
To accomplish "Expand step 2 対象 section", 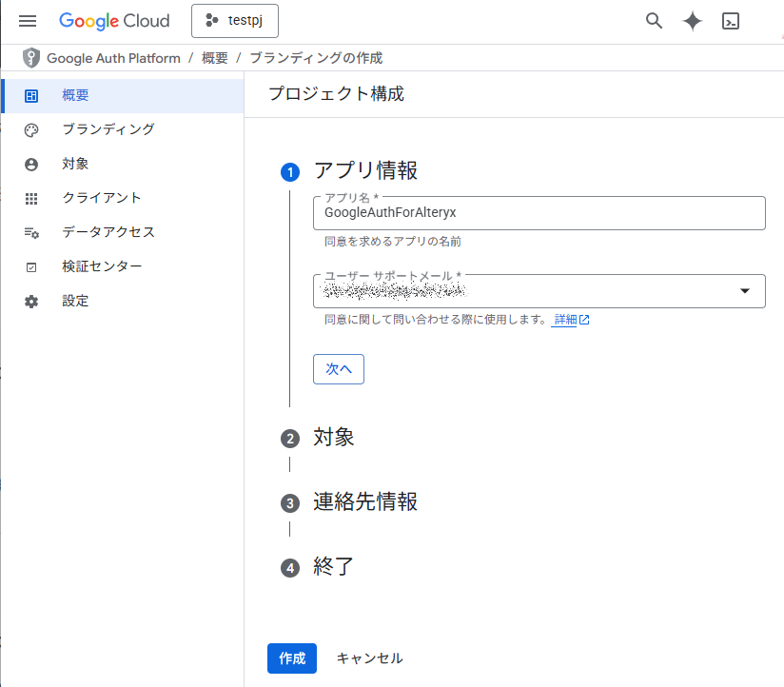I will pyautogui.click(x=334, y=438).
